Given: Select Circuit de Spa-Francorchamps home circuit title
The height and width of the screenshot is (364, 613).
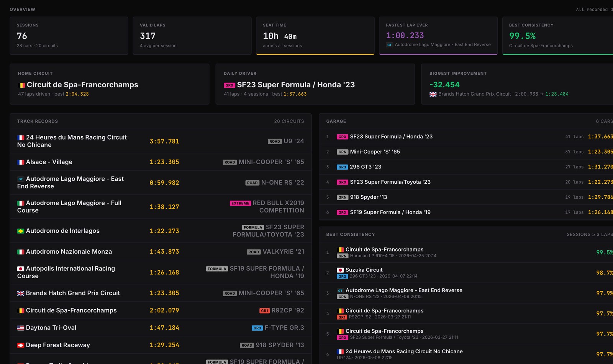Looking at the screenshot, I should [x=82, y=85].
